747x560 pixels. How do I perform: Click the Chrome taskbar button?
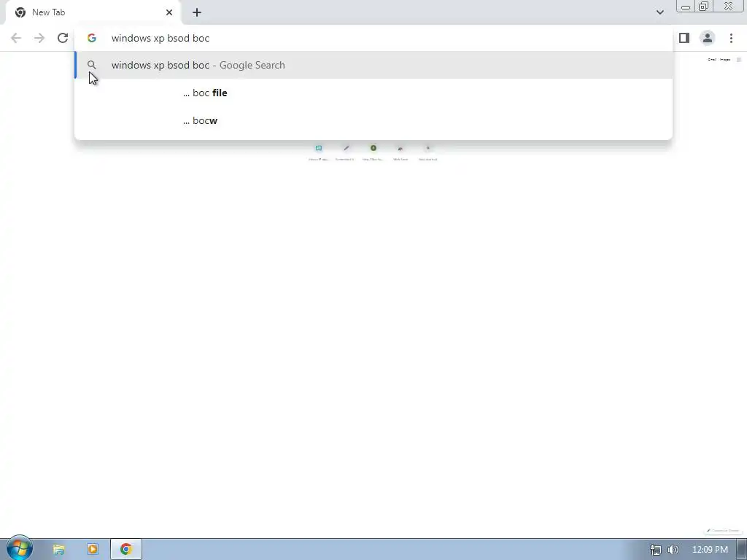point(126,550)
